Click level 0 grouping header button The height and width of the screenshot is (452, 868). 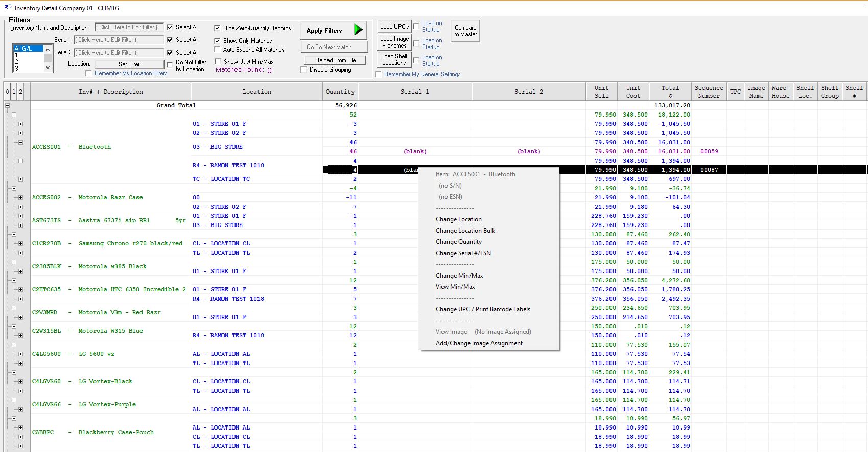click(x=7, y=92)
